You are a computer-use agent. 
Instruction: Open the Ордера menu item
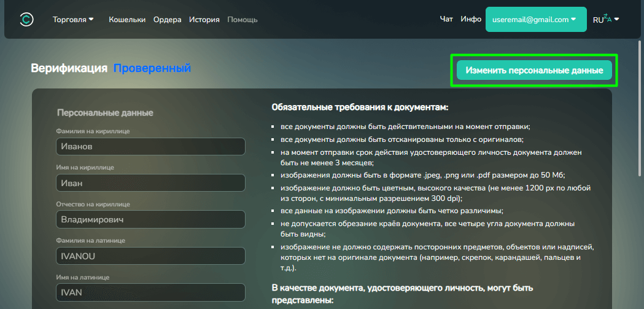[x=167, y=20]
